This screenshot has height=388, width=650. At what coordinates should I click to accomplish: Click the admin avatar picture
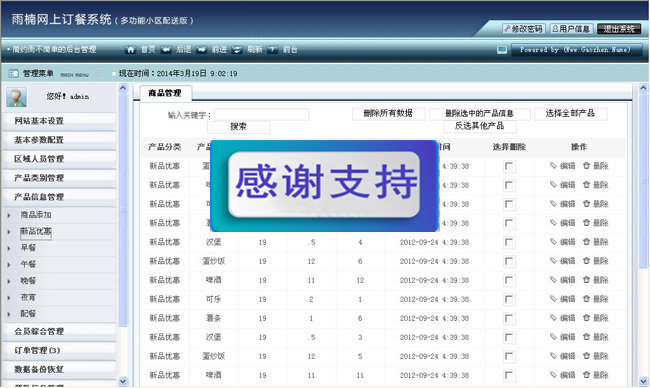pyautogui.click(x=17, y=97)
